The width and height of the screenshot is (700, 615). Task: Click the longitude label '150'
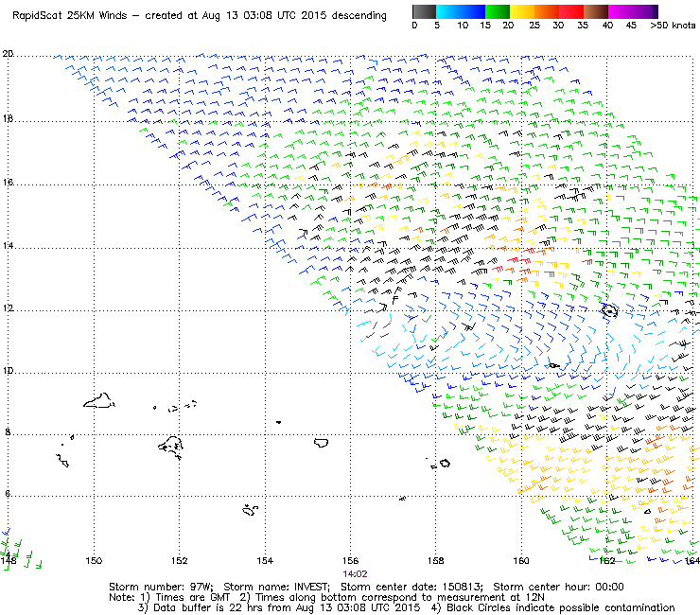94,560
